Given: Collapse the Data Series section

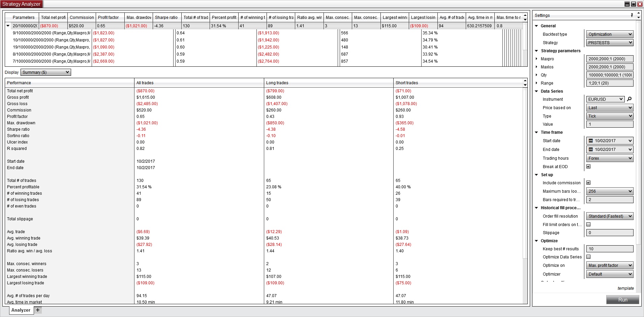Looking at the screenshot, I should point(536,91).
